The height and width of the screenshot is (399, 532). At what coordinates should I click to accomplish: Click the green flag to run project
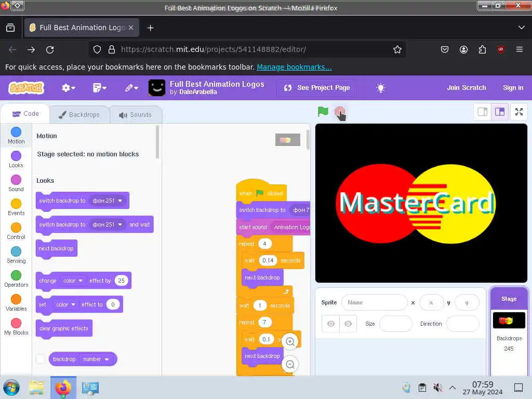pos(323,111)
